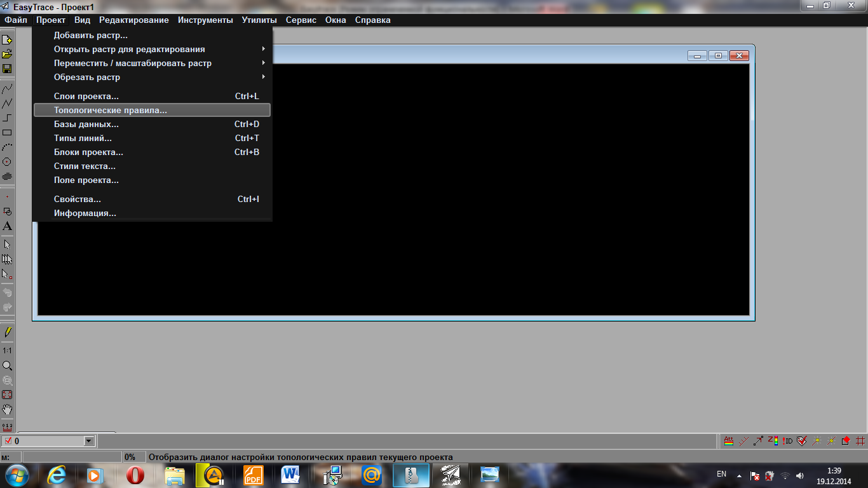Select the text tool labeled A

click(x=7, y=226)
